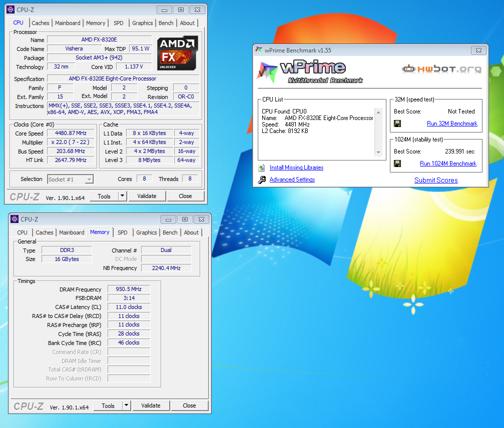Click the memory Size value 16 GBytes
This screenshot has width=504, height=428.
click(x=67, y=259)
